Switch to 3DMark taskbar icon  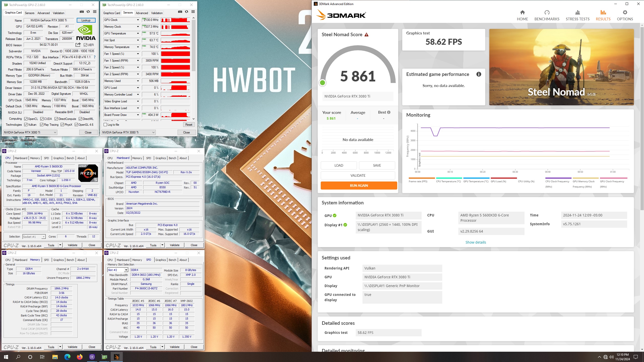[x=116, y=357]
